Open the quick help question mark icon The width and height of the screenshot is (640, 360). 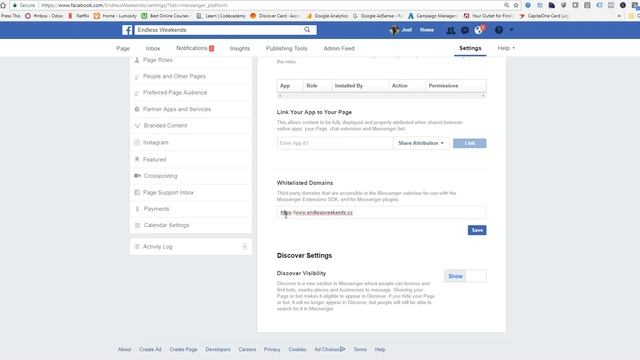click(499, 30)
